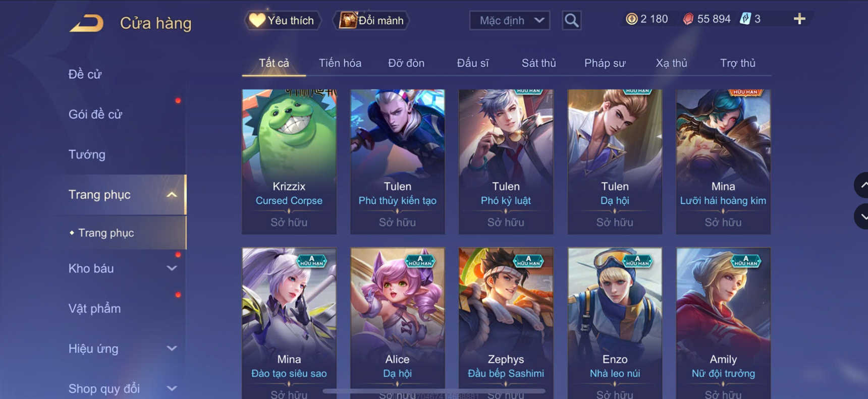868x399 pixels.
Task: Expand the Kho báu sidebar section
Action: 172,268
